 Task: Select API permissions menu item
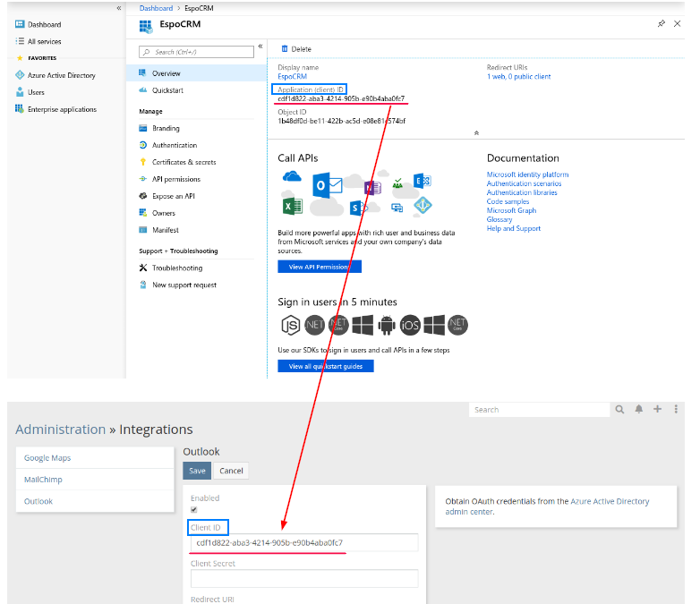(x=176, y=179)
